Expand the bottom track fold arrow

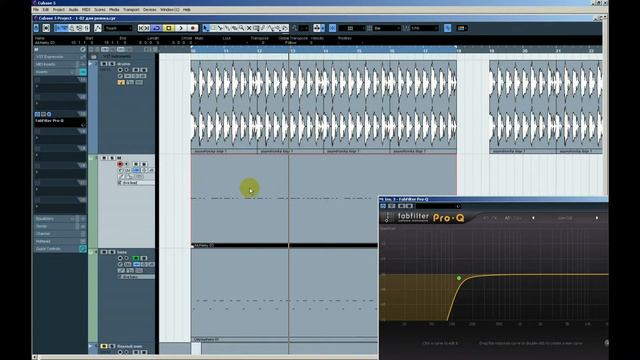[91, 347]
